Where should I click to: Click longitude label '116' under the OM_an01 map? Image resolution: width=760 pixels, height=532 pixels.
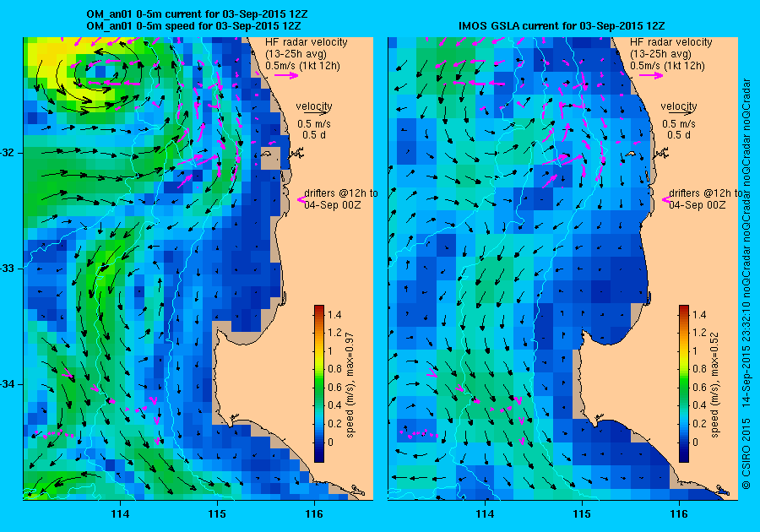314,514
